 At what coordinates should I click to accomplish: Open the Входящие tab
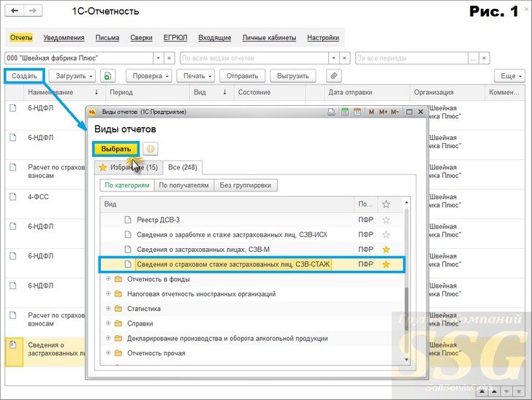pos(214,38)
